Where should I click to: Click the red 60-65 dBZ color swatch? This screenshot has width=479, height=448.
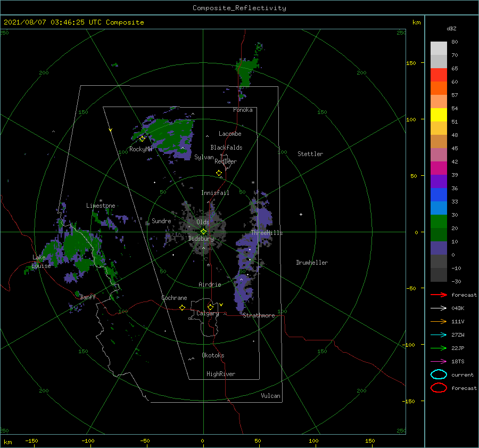pyautogui.click(x=439, y=75)
